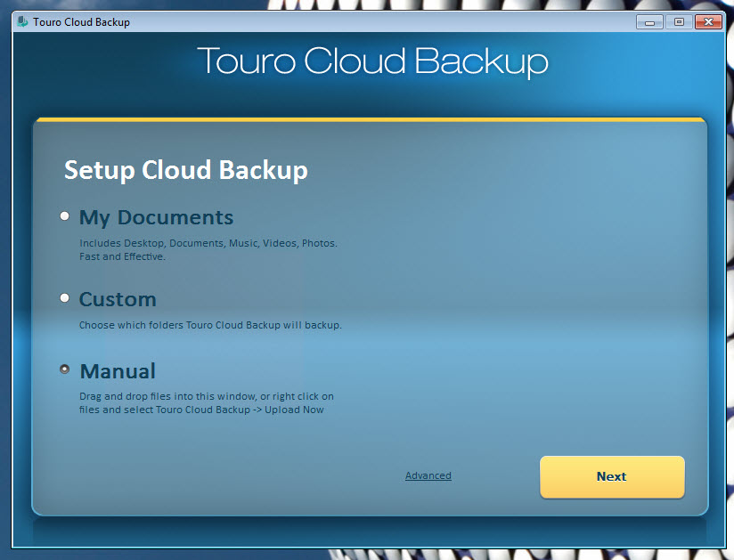This screenshot has height=560, width=734.
Task: Click 'Includes Desktop, Documents, Music, Videos, Photos.' text
Action: point(208,243)
